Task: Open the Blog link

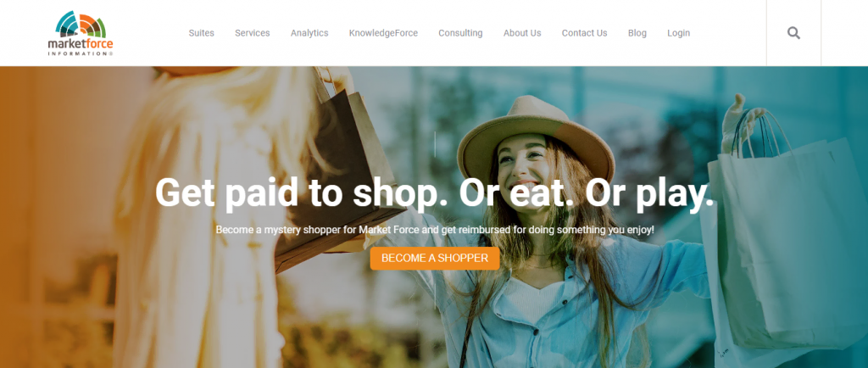Action: (637, 33)
